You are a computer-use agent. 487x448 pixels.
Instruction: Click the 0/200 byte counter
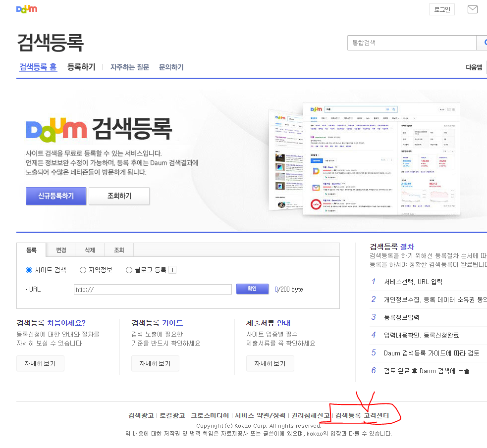289,289
